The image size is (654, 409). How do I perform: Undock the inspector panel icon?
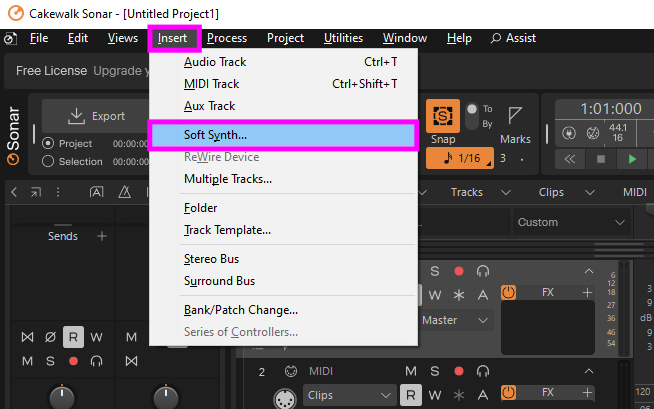click(x=36, y=192)
